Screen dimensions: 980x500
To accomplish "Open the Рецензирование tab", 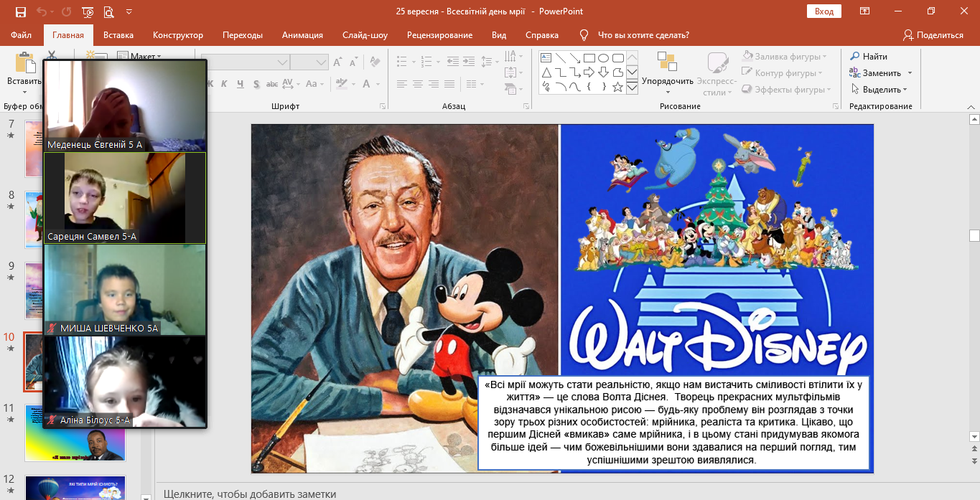I will pyautogui.click(x=439, y=35).
